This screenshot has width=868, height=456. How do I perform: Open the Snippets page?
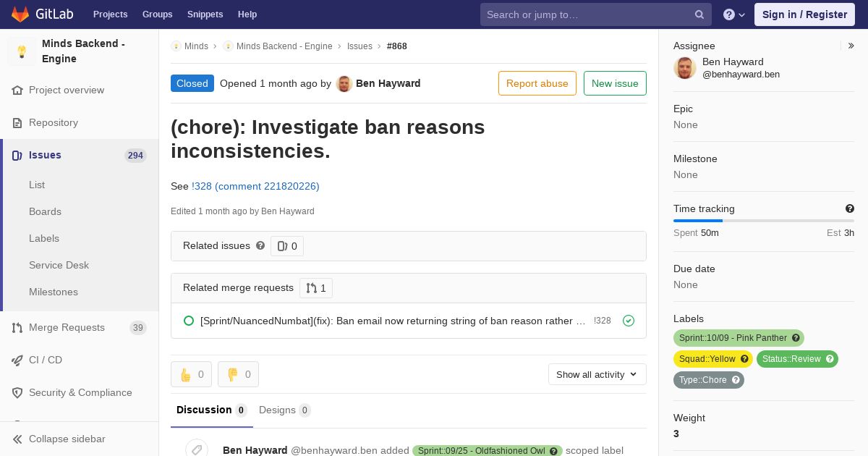point(205,14)
